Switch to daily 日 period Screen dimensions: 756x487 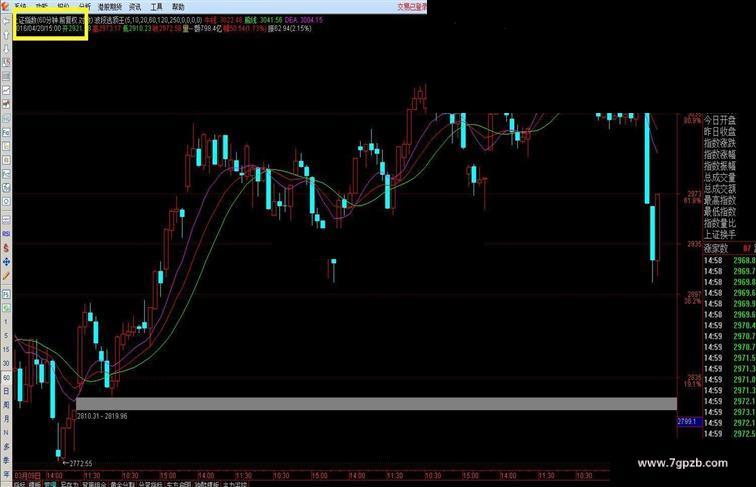(6, 391)
